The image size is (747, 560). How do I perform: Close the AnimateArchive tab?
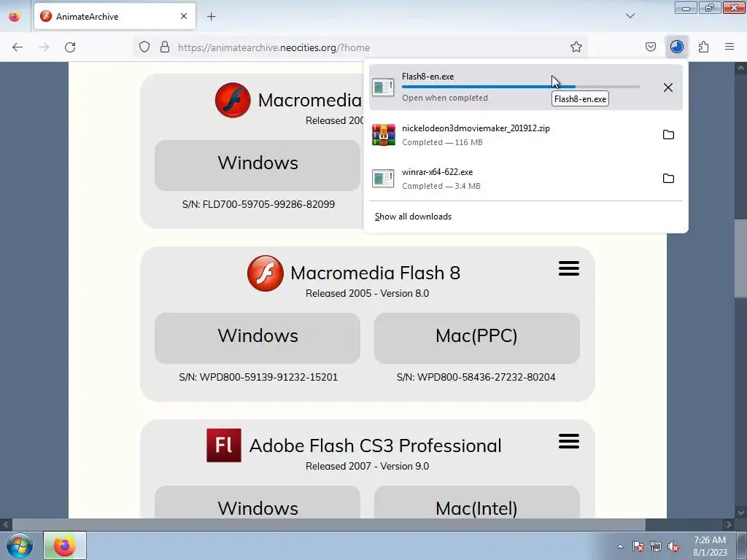click(x=183, y=16)
